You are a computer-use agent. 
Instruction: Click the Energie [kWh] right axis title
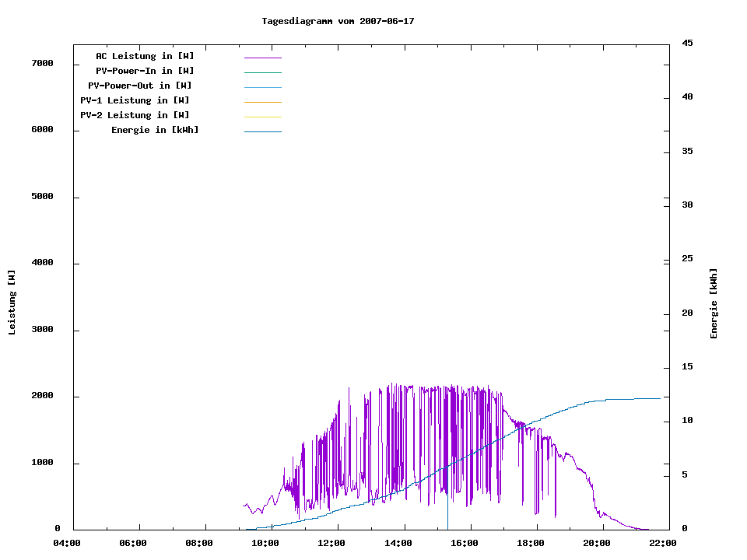point(714,303)
